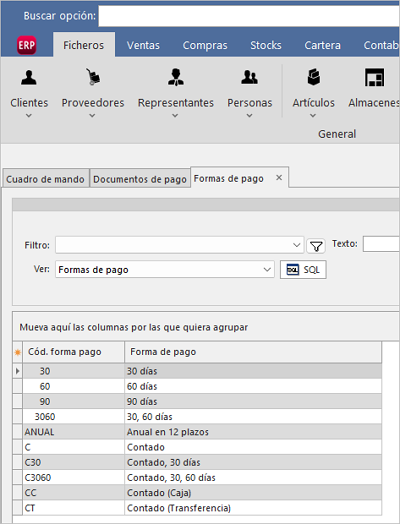Expand the Clientes dropdown chevron
The image size is (400, 524).
coord(29,116)
